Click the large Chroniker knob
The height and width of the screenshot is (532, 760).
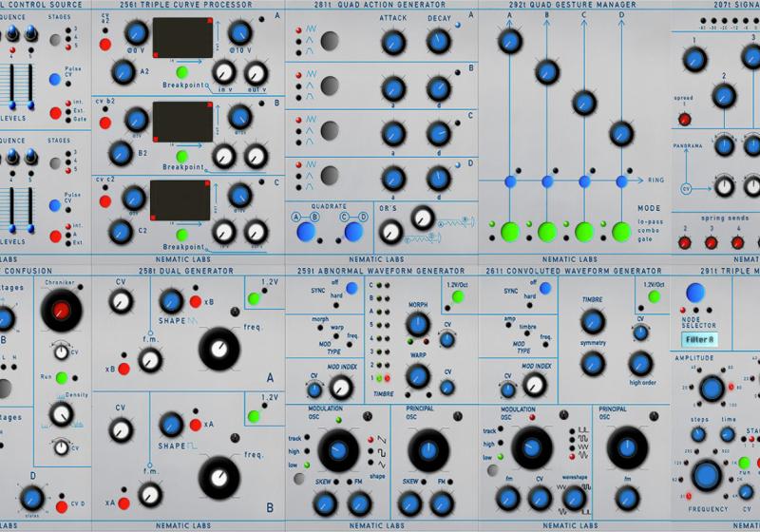[x=61, y=311]
